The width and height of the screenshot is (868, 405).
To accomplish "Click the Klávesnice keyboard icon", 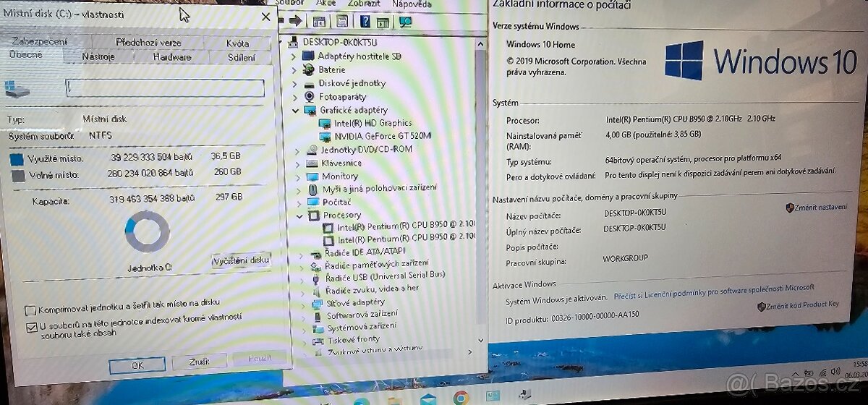I will (x=311, y=163).
